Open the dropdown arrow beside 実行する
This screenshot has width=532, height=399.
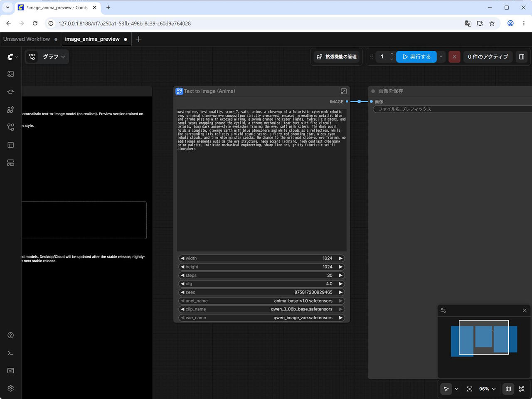click(441, 57)
